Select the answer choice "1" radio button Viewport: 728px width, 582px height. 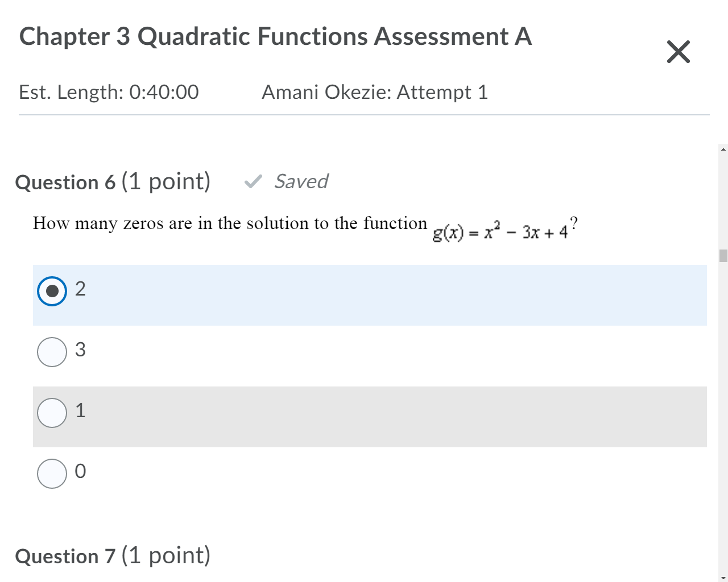[52, 413]
